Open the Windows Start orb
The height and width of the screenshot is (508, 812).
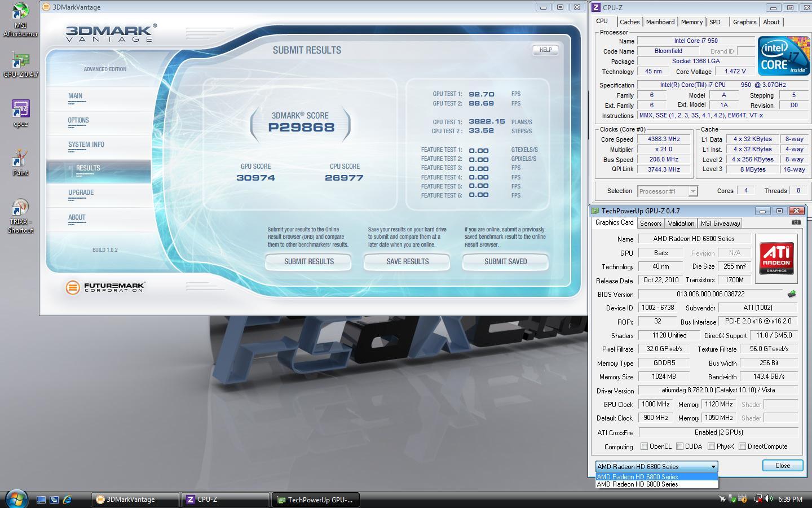coord(16,499)
